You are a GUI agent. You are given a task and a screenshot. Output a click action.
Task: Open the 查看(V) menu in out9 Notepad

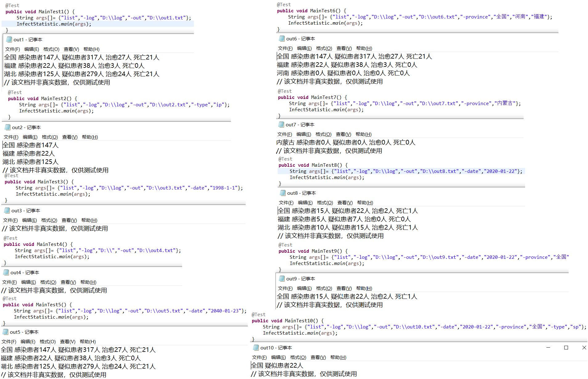[344, 288]
